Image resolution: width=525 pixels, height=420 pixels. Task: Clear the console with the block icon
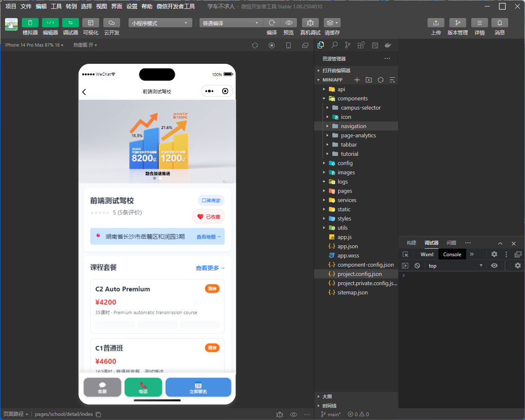click(417, 265)
